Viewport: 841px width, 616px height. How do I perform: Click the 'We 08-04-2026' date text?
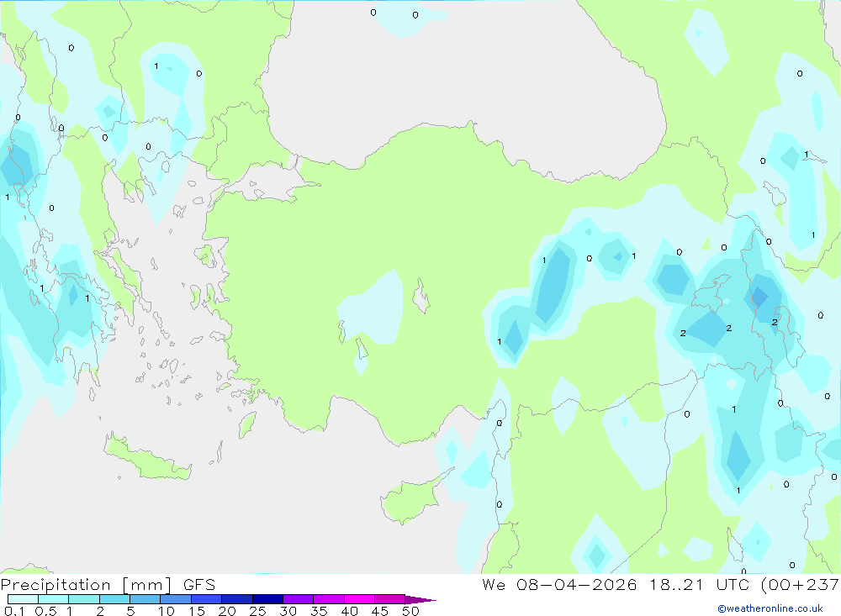[x=559, y=585]
